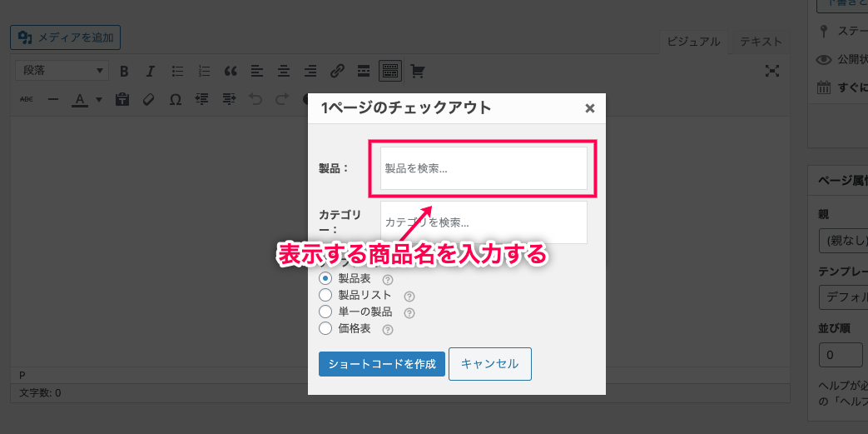Click the P element path in status bar
Viewport: 868px width, 434px height.
(22, 375)
